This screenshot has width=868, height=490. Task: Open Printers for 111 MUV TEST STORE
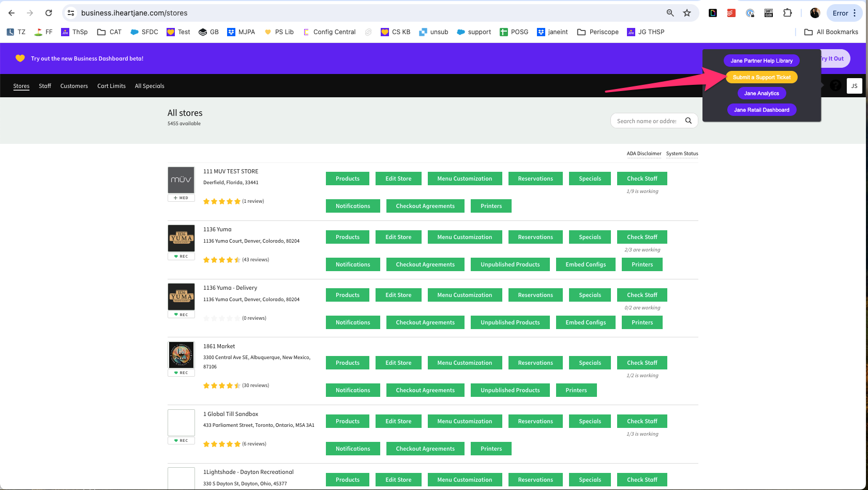tap(491, 206)
